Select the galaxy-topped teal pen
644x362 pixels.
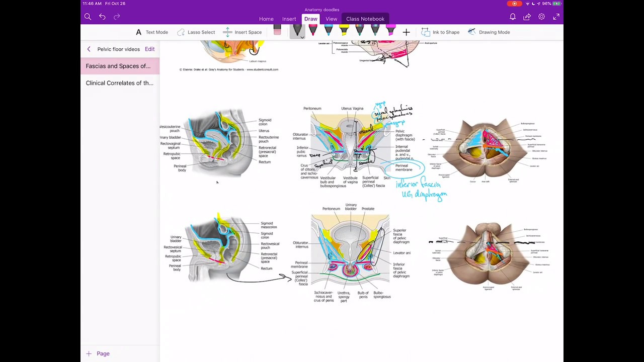tap(375, 31)
